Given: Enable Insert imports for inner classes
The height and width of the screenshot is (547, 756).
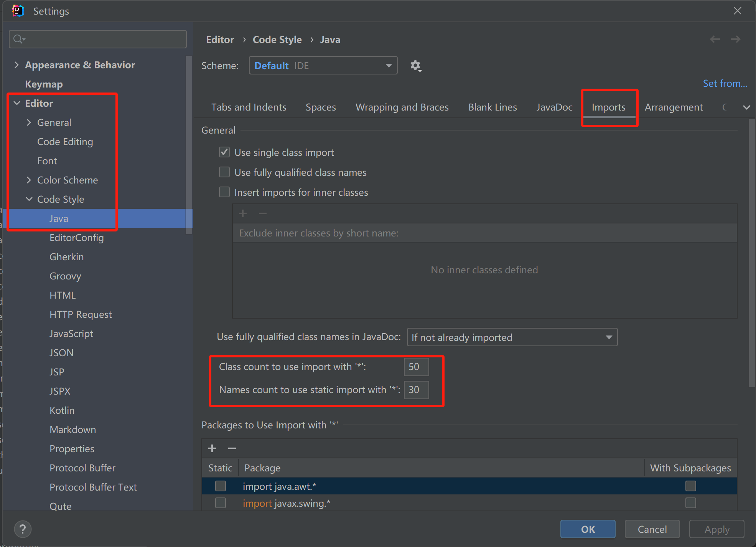Looking at the screenshot, I should coord(224,192).
